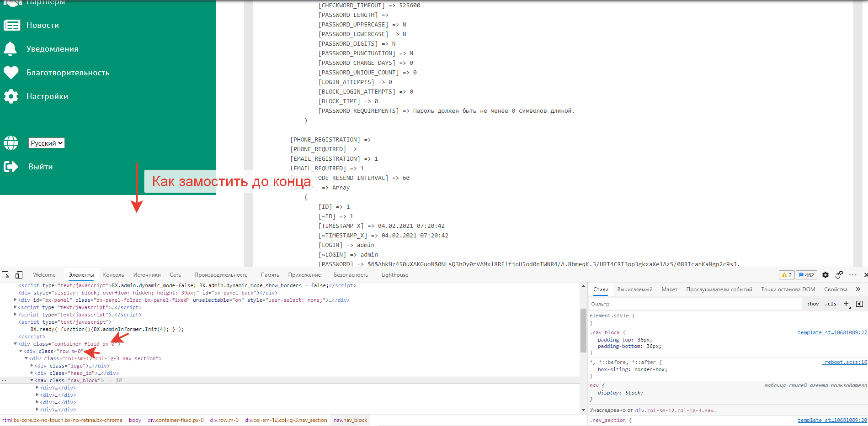868x426 pixels.
Task: Select html.bx-core breadcrumb entry
Action: click(x=62, y=420)
